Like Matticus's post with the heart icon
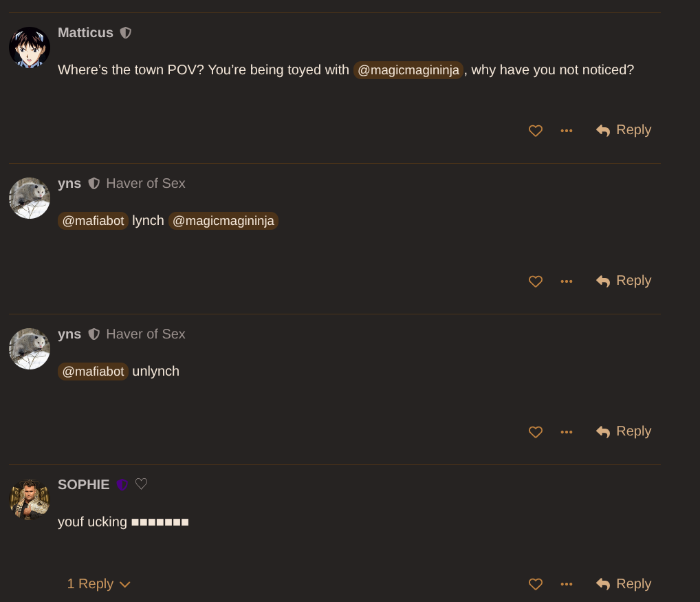 coord(536,131)
